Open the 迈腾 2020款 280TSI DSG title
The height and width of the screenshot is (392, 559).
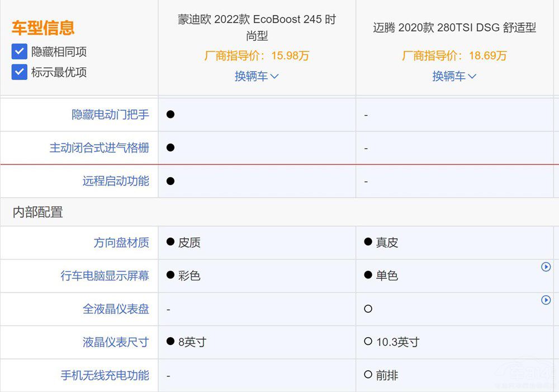(x=454, y=27)
